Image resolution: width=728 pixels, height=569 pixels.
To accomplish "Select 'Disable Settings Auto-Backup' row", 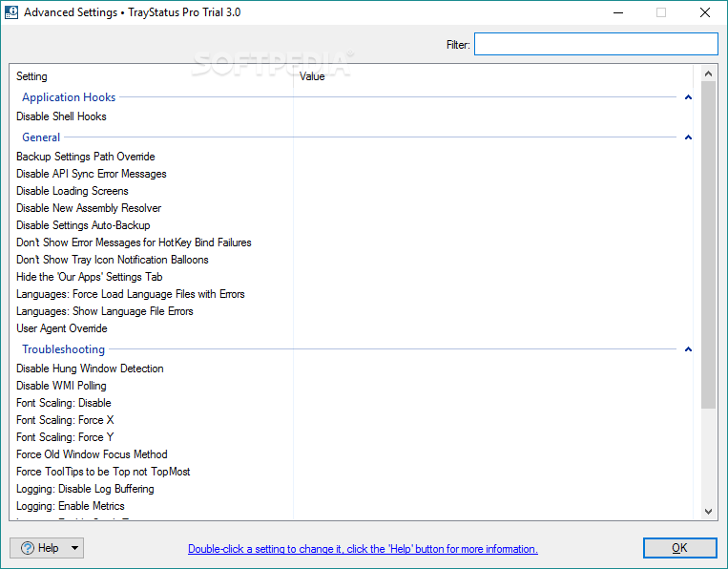I will click(x=83, y=224).
